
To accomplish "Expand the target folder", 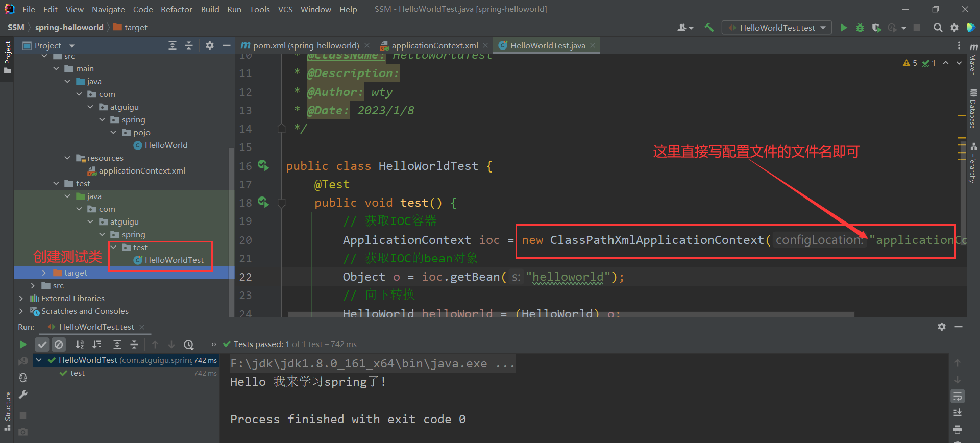I will click(x=44, y=273).
